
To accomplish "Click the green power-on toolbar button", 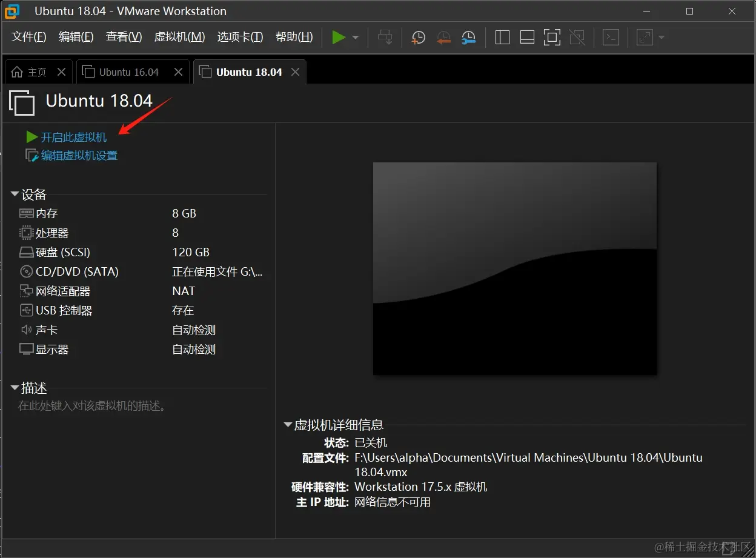I will tap(339, 38).
